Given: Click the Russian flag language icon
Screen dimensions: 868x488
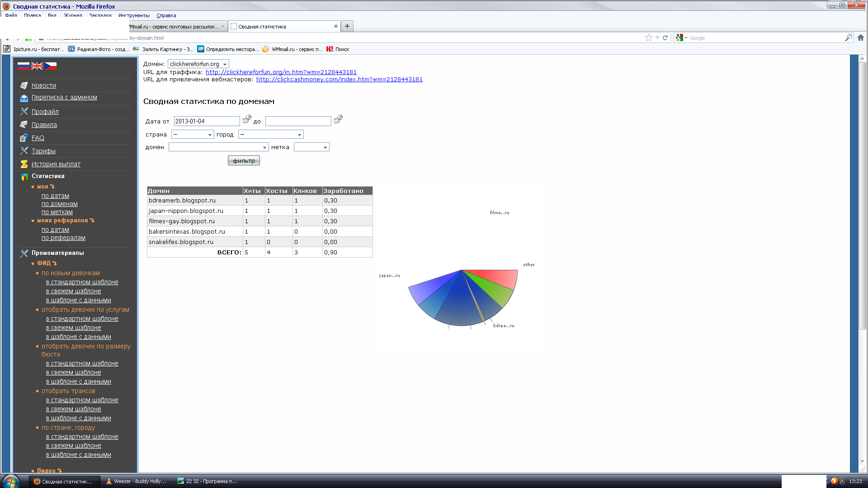Looking at the screenshot, I should pyautogui.click(x=24, y=66).
